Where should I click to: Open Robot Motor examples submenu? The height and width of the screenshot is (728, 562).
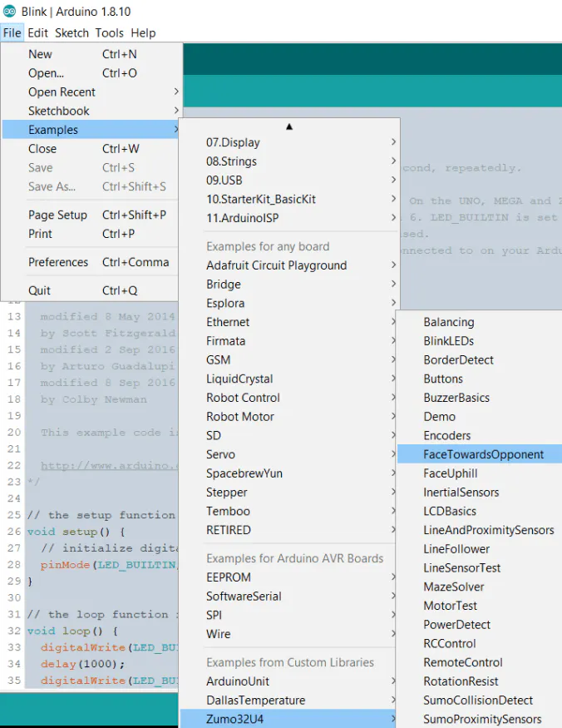(288, 417)
